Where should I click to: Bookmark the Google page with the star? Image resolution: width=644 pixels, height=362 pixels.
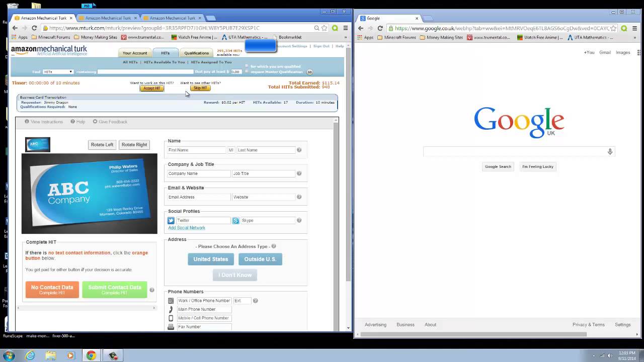613,28
